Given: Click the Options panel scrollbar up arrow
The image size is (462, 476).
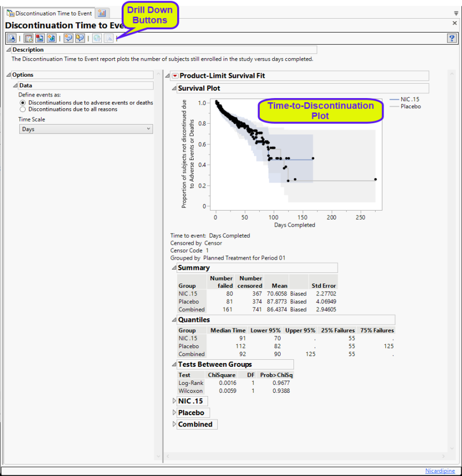Looking at the screenshot, I should tap(158, 74).
